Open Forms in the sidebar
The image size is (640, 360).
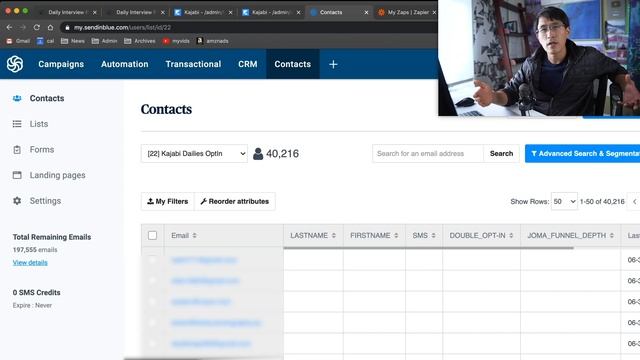42,149
